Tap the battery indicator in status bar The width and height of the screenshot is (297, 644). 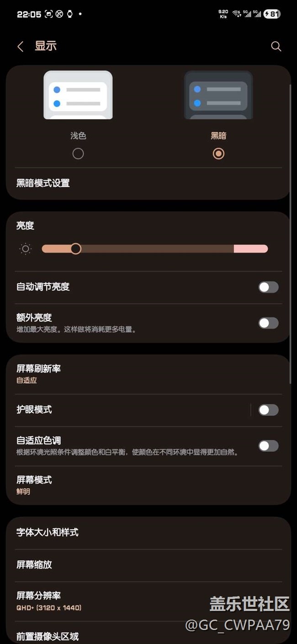(x=272, y=14)
